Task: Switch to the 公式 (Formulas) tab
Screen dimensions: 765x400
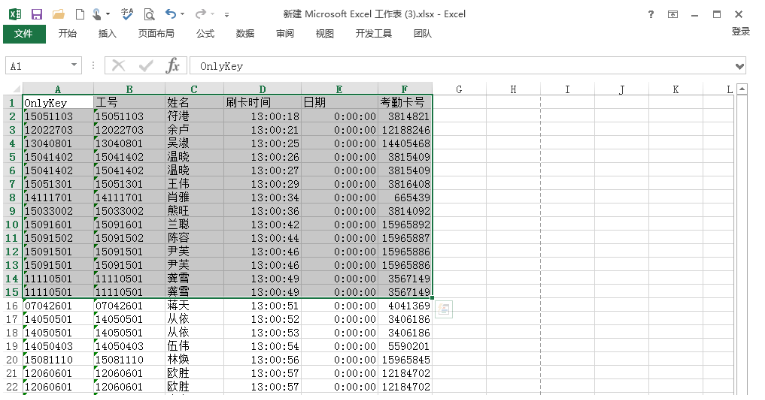Action: point(205,33)
